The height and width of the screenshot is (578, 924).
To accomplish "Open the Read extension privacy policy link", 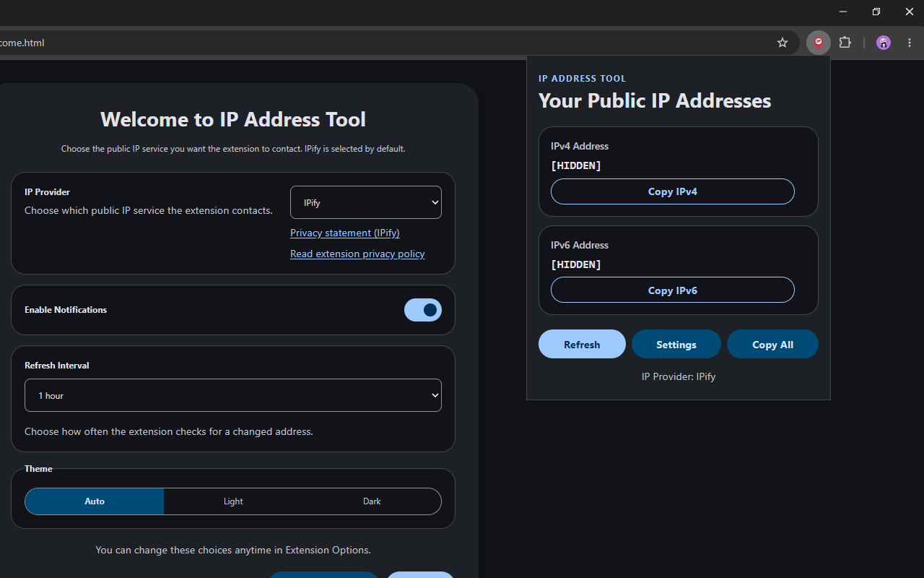I will (357, 254).
